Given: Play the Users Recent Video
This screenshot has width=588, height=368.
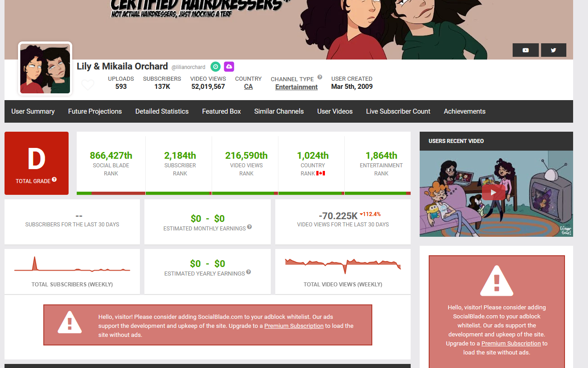Looking at the screenshot, I should coord(493,193).
